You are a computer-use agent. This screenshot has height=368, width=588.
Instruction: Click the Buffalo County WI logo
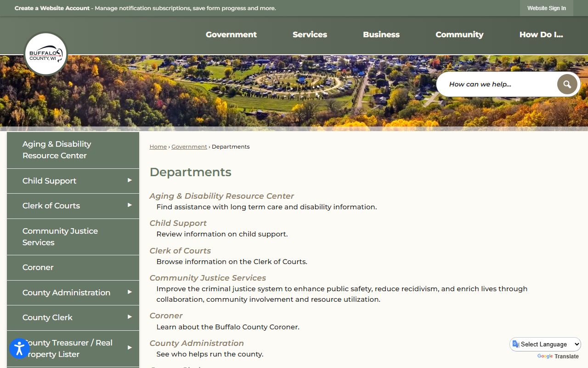click(45, 54)
